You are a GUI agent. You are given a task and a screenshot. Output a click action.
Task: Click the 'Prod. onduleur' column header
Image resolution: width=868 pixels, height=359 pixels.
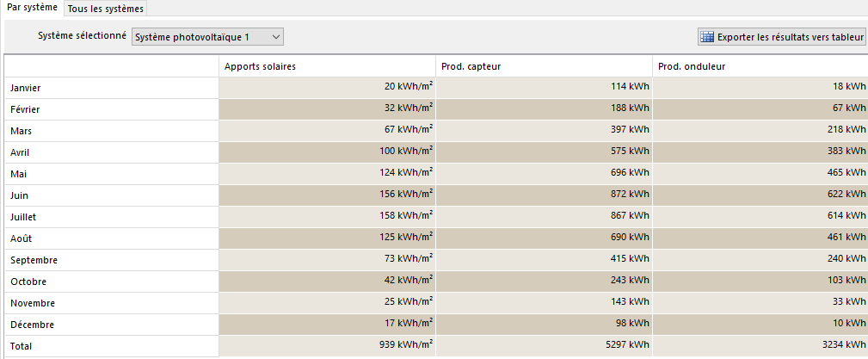click(x=760, y=66)
